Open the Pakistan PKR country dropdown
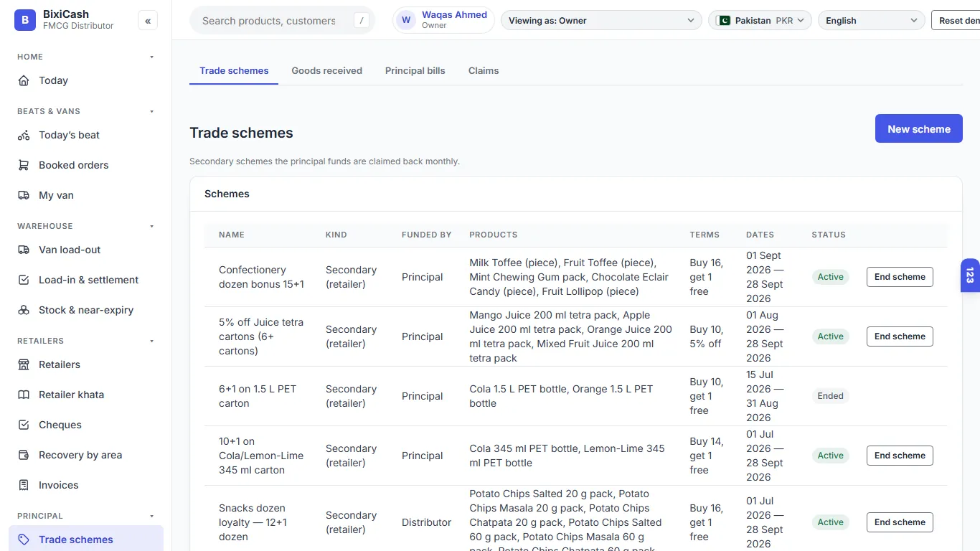The height and width of the screenshot is (551, 980). pos(760,20)
